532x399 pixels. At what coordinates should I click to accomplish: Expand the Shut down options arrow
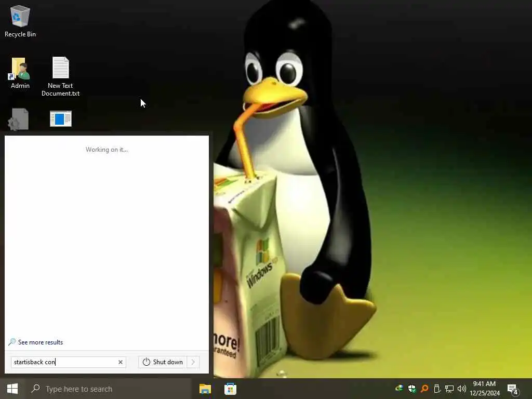tap(193, 362)
